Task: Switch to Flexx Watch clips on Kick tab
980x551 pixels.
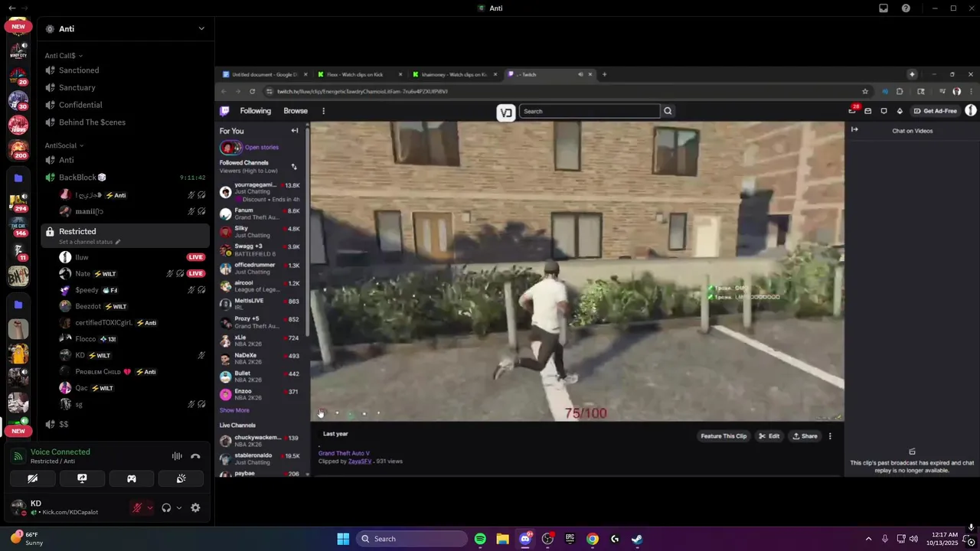Action: click(x=359, y=74)
